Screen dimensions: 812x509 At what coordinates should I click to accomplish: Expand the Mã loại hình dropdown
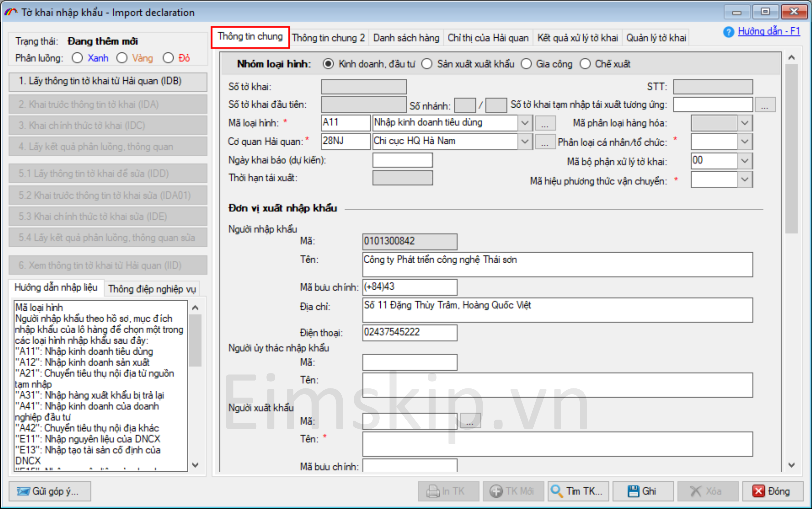[525, 123]
